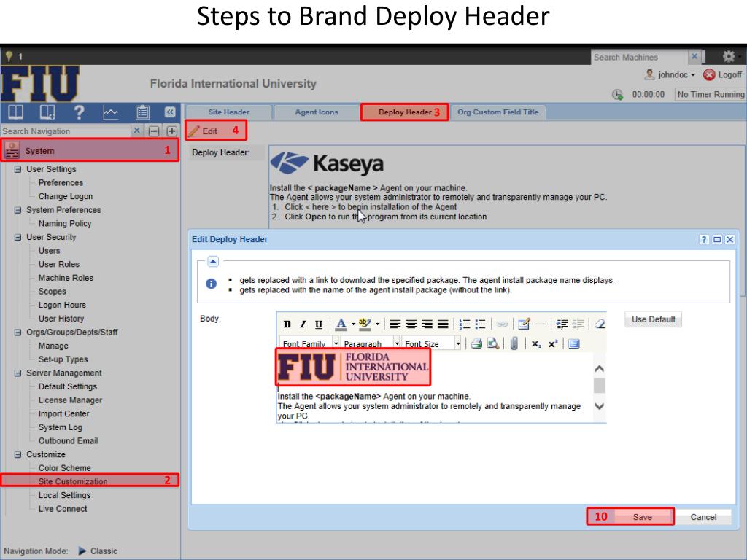Viewport: 747px width, 560px height.
Task: Align text left in the editor
Action: 395,324
